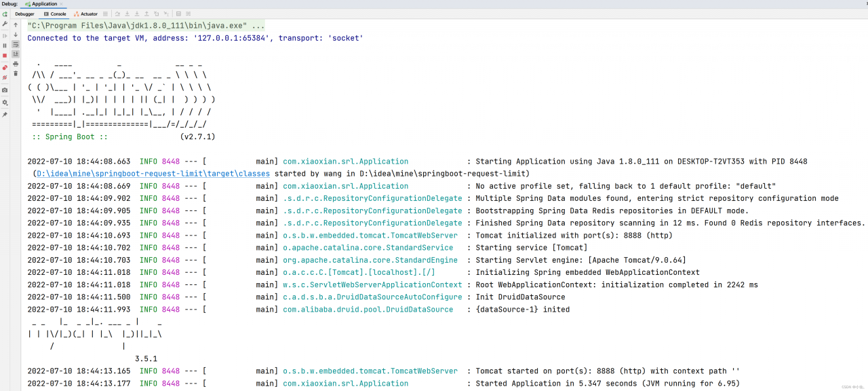Open the target\classes path link
This screenshot has width=868, height=391.
point(153,174)
